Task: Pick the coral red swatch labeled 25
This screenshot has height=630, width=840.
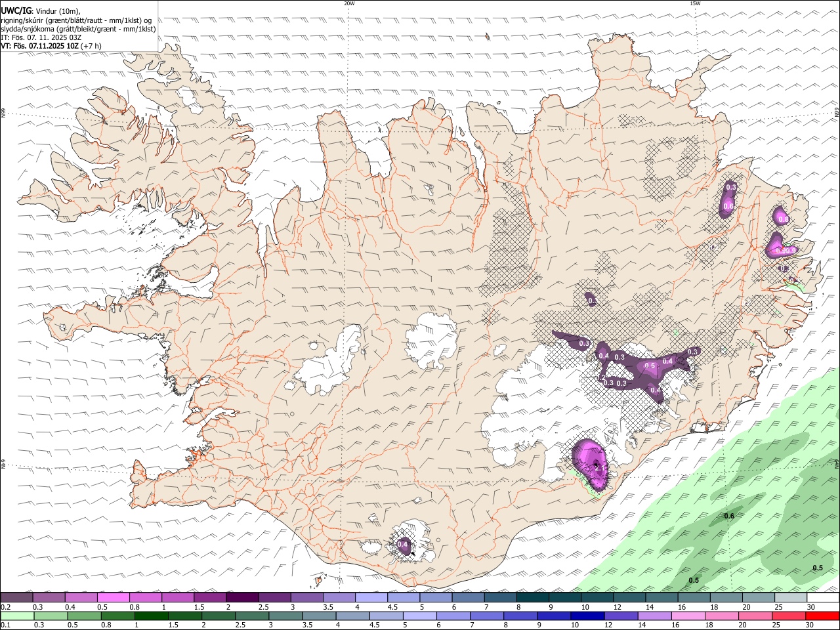Action: tap(788, 616)
